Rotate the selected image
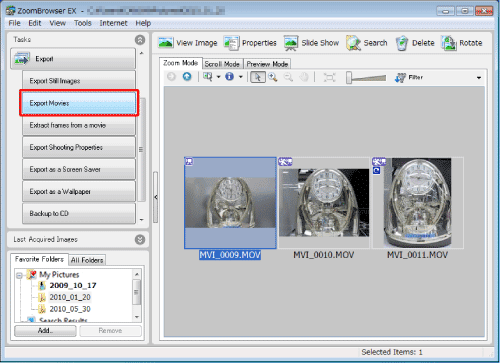The width and height of the screenshot is (500, 363). [462, 43]
